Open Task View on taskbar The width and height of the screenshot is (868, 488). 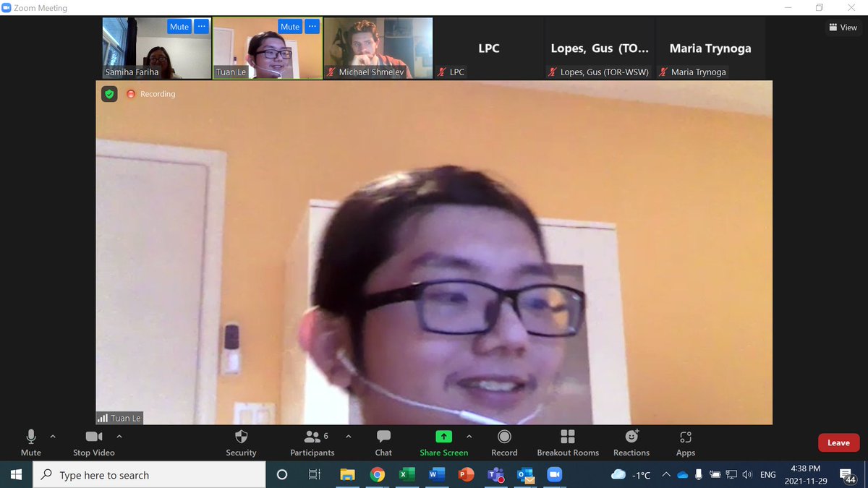[x=314, y=475]
